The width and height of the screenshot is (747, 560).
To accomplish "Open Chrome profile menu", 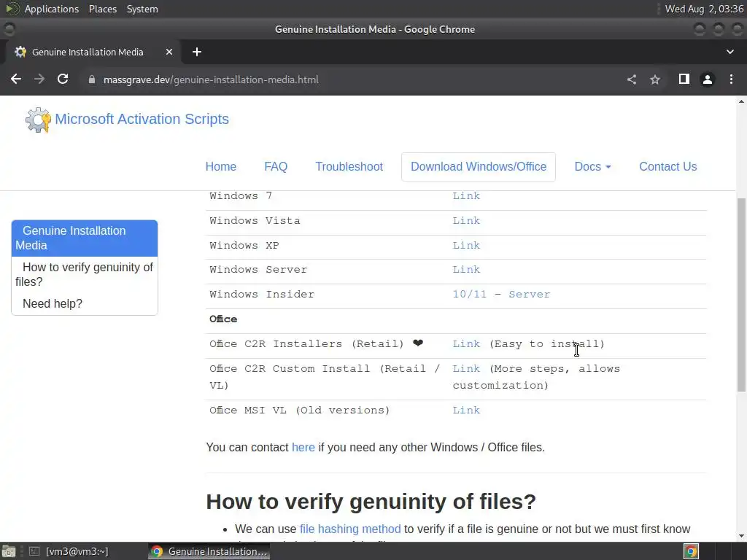I will [x=708, y=79].
